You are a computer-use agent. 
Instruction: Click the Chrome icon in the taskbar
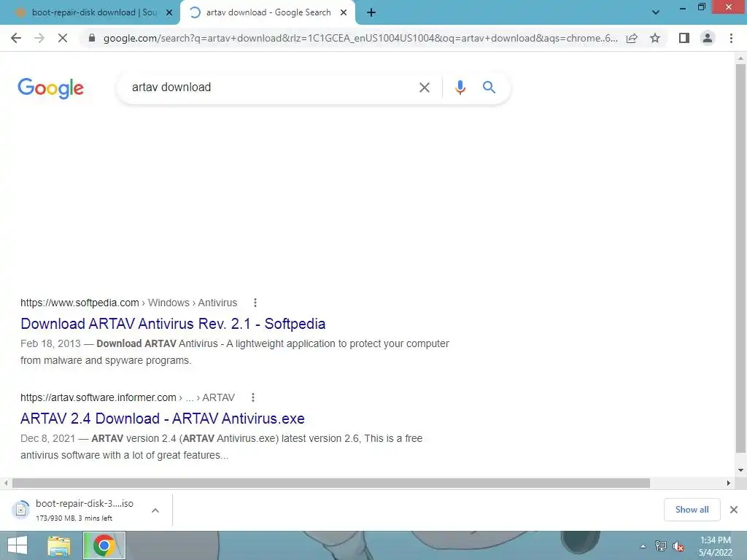104,545
